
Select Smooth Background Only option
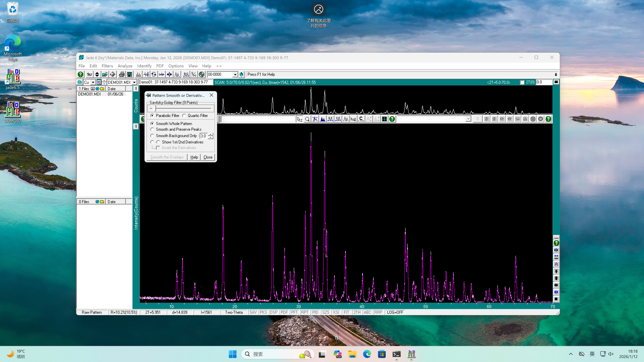pyautogui.click(x=152, y=136)
